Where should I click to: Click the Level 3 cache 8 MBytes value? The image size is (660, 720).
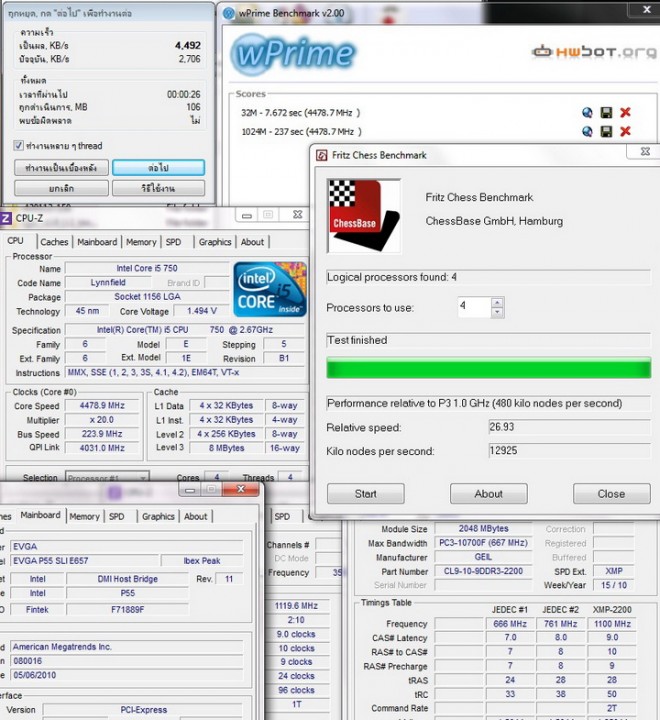tap(226, 448)
